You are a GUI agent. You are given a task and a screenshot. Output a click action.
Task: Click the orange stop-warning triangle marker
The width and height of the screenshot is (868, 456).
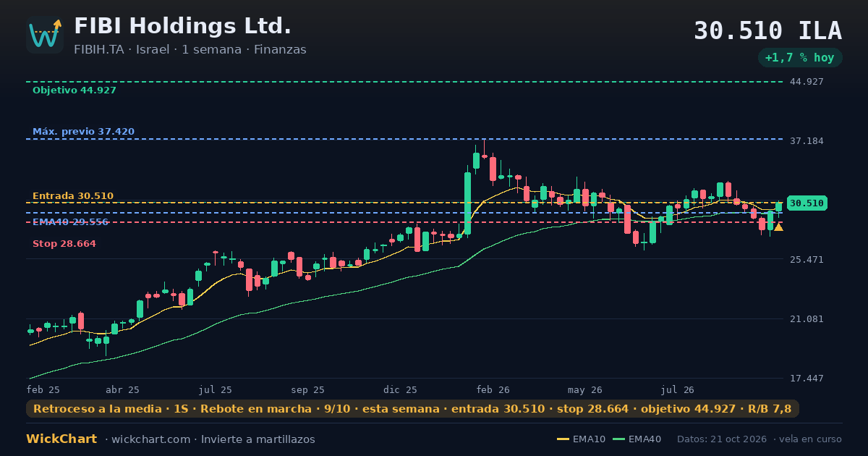click(778, 227)
